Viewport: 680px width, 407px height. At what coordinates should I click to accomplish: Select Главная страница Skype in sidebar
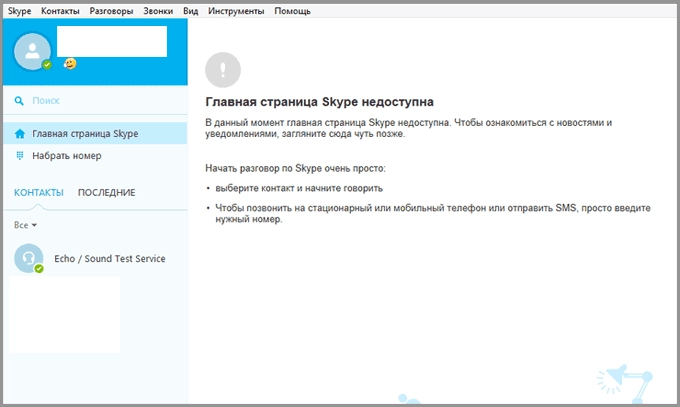95,133
